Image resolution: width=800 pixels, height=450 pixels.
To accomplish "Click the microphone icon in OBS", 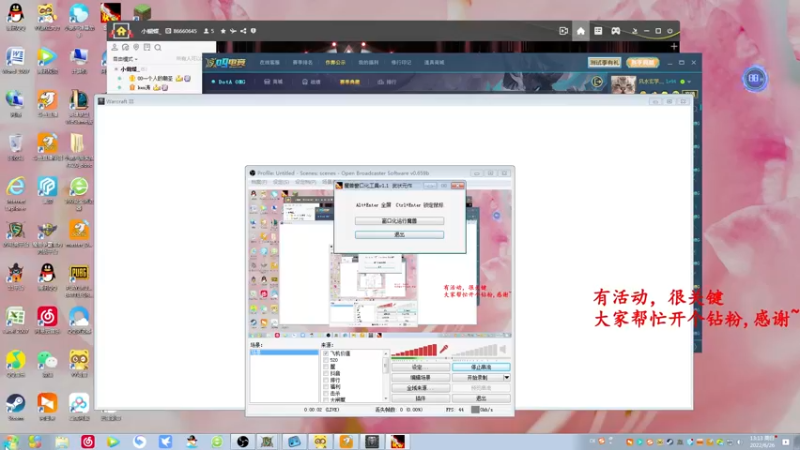I will tap(444, 349).
